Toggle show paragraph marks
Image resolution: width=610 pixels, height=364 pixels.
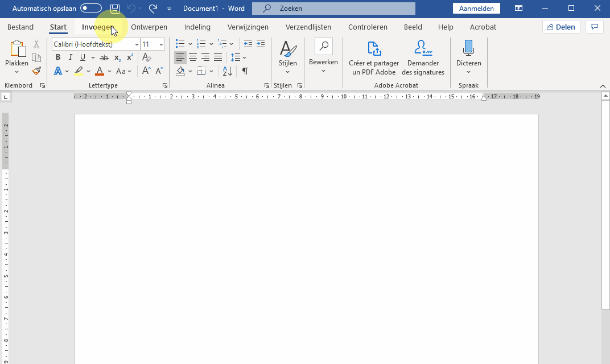click(245, 71)
